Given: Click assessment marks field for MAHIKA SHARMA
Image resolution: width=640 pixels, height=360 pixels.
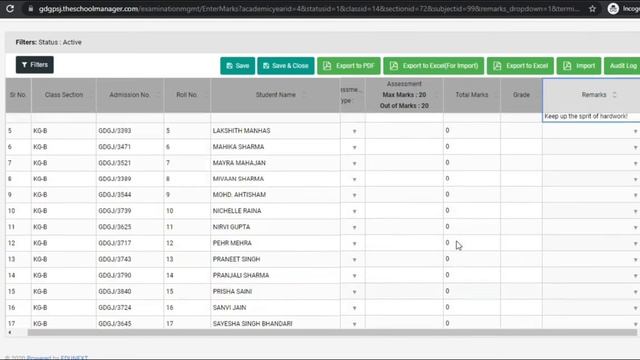Looking at the screenshot, I should (x=404, y=147).
